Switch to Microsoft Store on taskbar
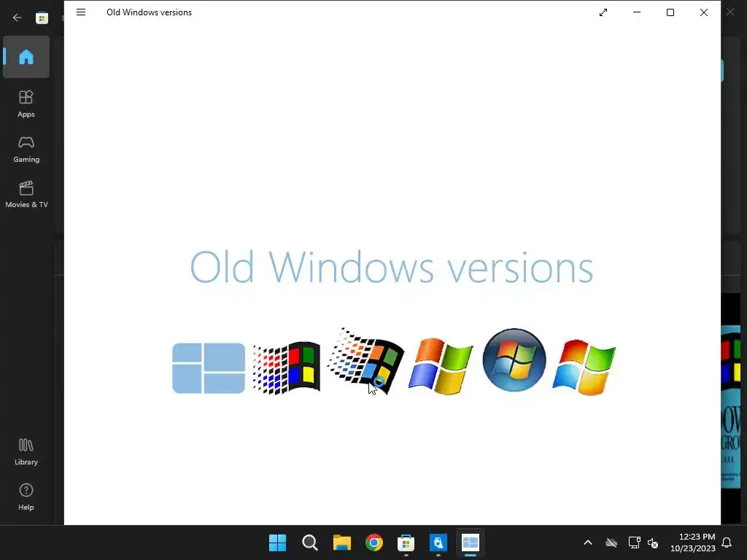Screen dimensions: 747x560 coord(406,542)
